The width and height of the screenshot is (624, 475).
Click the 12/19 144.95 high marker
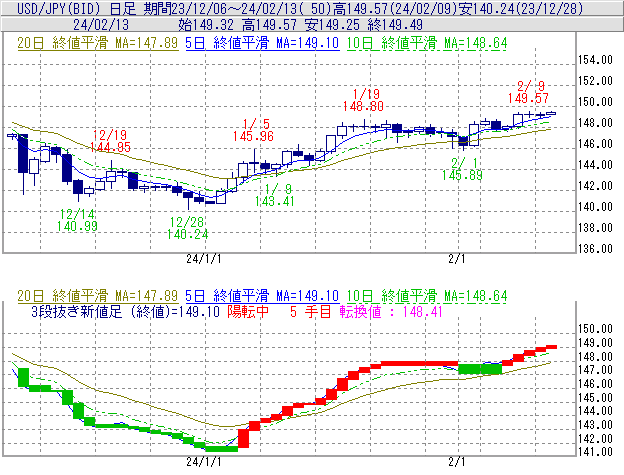pyautogui.click(x=110, y=141)
